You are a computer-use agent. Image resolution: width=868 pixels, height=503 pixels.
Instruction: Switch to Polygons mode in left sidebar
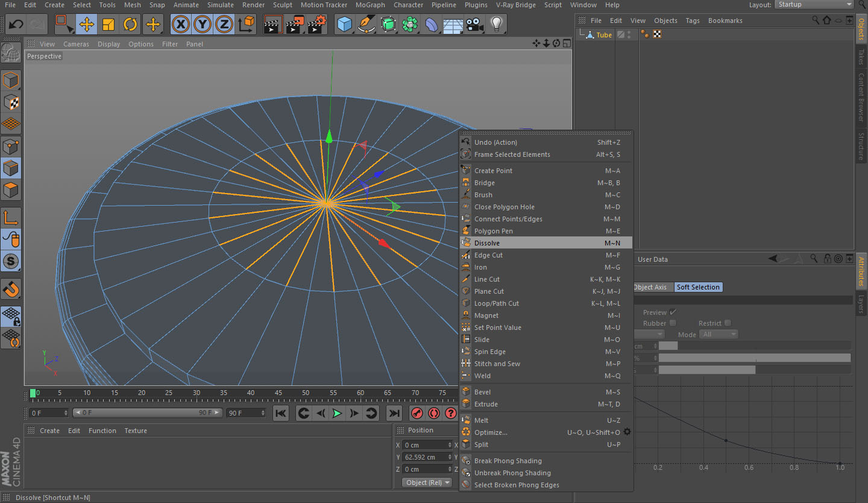[11, 191]
